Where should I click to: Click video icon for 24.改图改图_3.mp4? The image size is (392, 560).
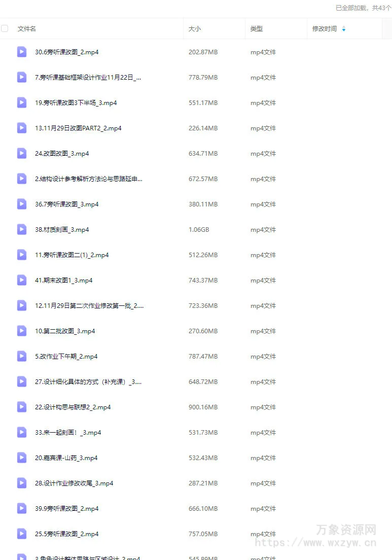pyautogui.click(x=22, y=153)
